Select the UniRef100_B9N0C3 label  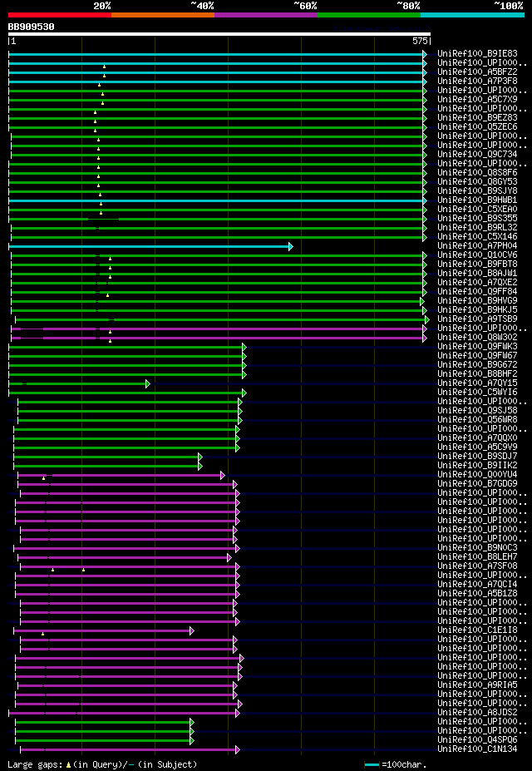(x=477, y=548)
